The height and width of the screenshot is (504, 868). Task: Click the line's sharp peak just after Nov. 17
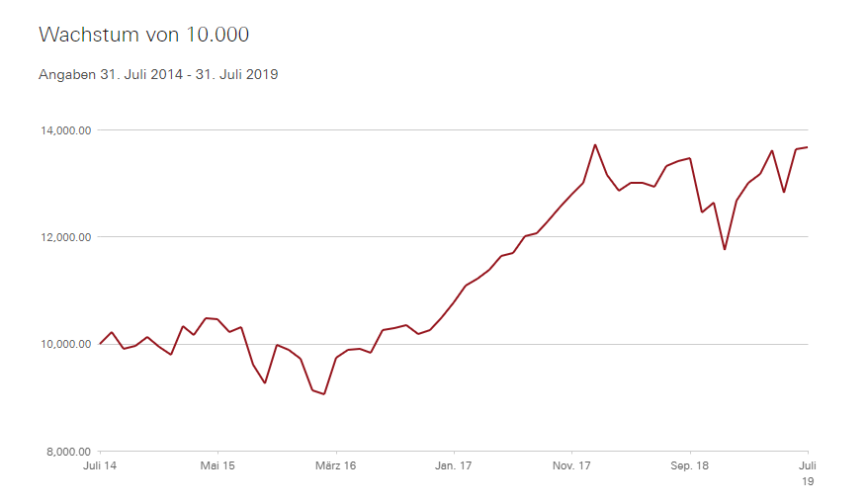pos(595,145)
